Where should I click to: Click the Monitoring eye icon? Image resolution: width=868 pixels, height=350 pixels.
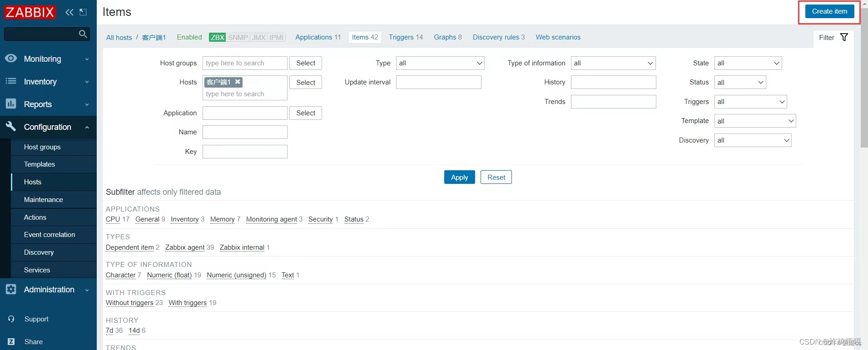tap(11, 58)
